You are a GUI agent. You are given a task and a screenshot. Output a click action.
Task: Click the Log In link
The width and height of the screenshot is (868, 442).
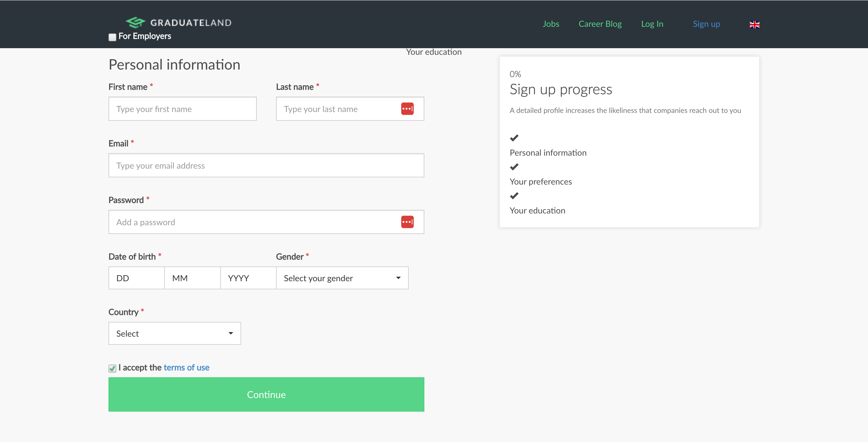pos(652,24)
